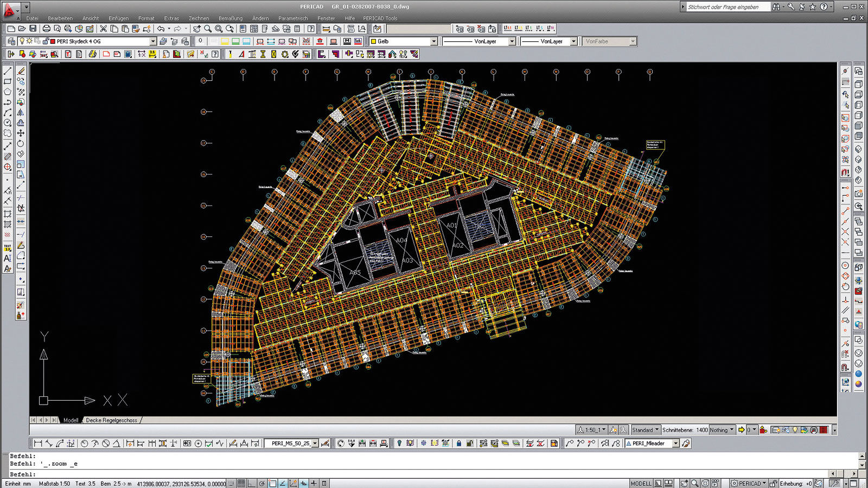The image size is (868, 488).
Task: Select the Save icon on the standard toolbar
Action: pos(33,28)
